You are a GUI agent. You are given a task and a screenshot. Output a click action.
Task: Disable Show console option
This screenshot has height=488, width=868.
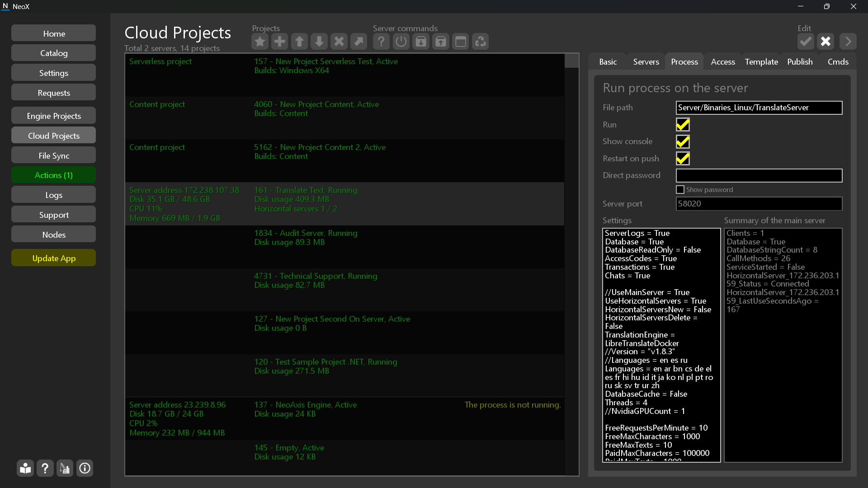683,141
